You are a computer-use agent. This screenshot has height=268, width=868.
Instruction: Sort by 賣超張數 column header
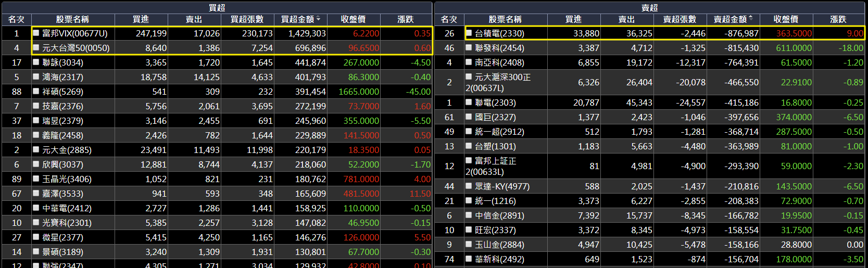680,19
